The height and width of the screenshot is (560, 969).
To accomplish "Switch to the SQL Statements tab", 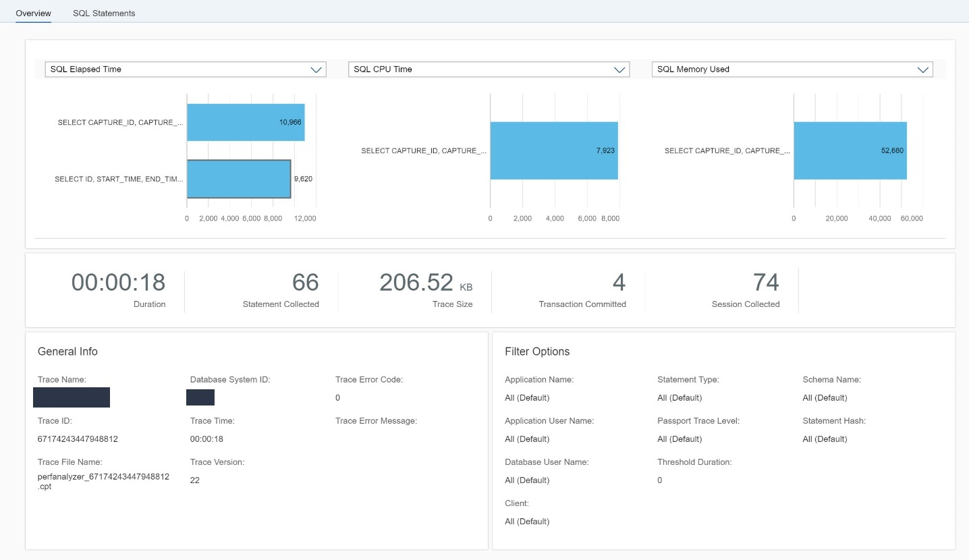I will (x=104, y=13).
